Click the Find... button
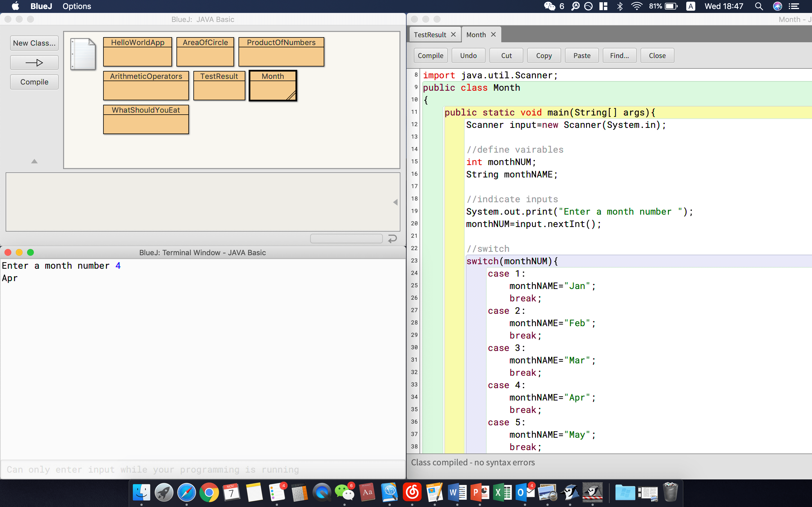 (619, 56)
